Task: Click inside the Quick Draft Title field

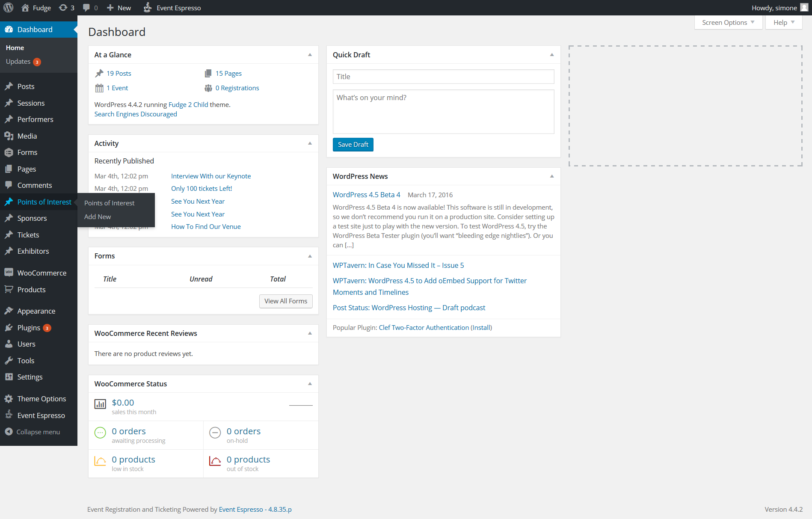Action: pyautogui.click(x=443, y=77)
